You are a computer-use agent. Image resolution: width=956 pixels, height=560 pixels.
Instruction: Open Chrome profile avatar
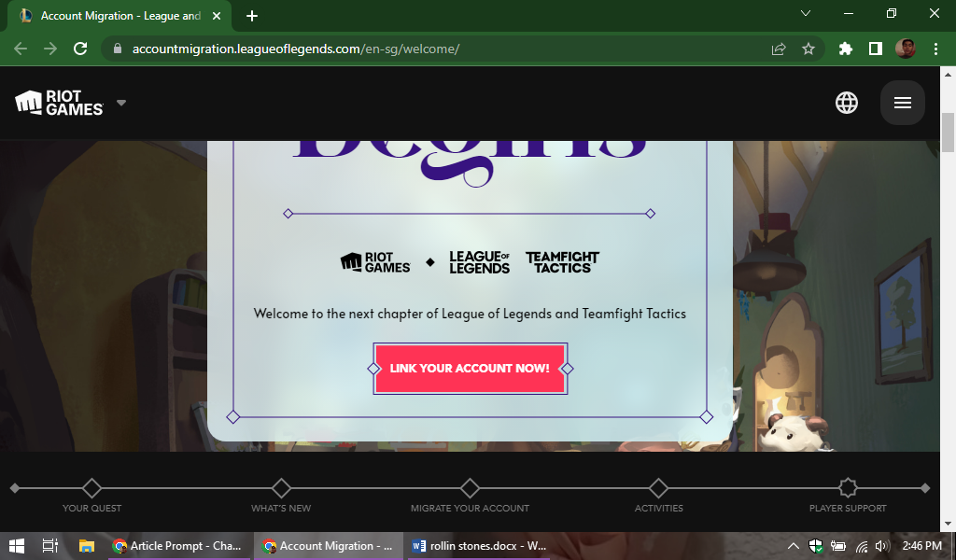[x=906, y=49]
